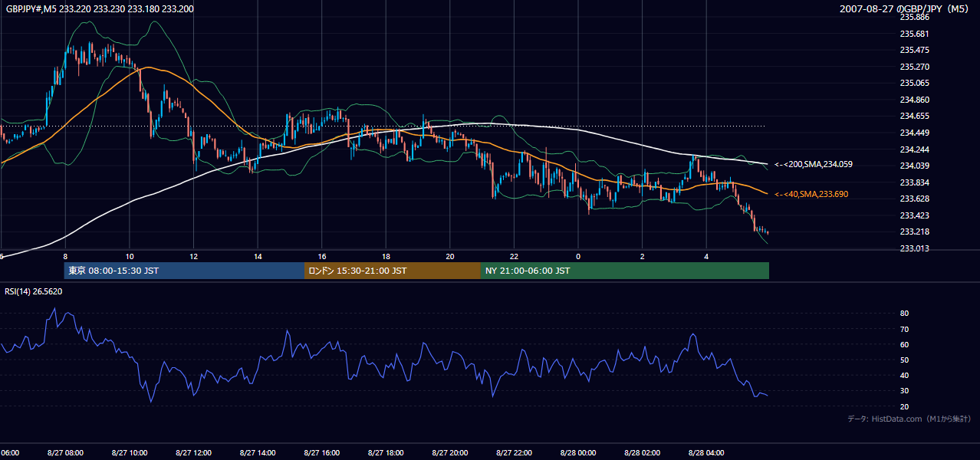Click the 234.655 price axis label
Image resolution: width=980 pixels, height=460 pixels.
click(914, 116)
